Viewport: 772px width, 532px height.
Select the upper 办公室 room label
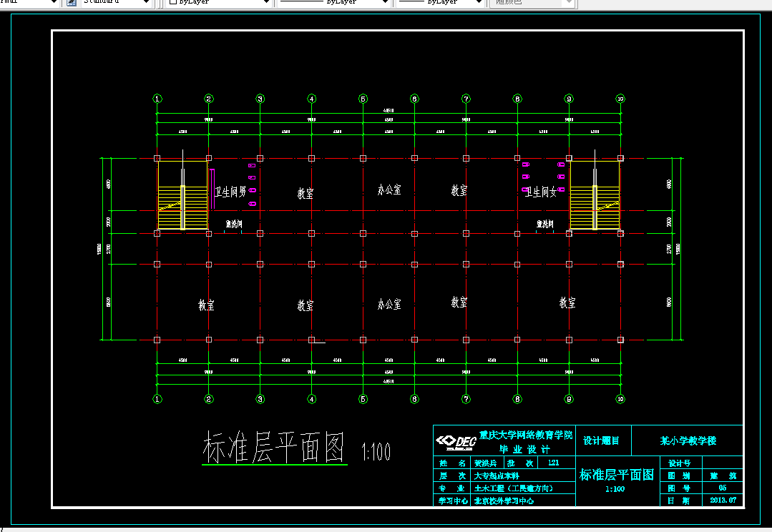click(x=389, y=189)
